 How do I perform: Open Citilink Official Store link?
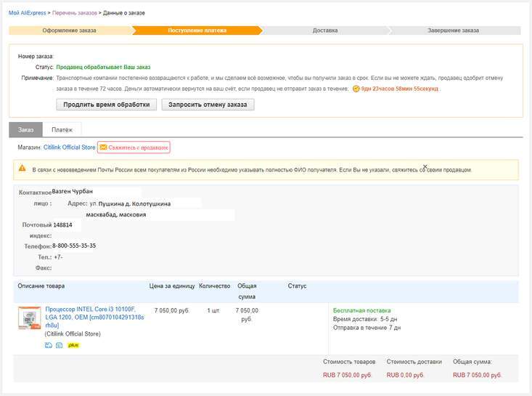coord(69,147)
